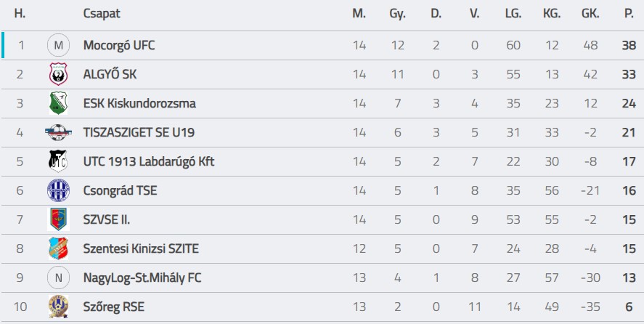The height and width of the screenshot is (324, 644).
Task: Click the Szentesi Kinizsi SZITE crest
Action: point(58,249)
